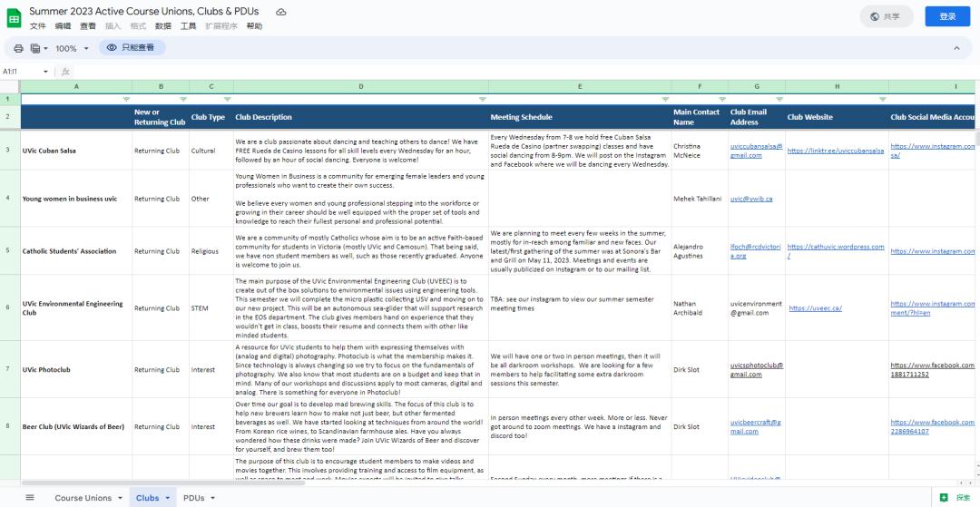Collapse the toolbar with the chevron
Screen dimensions: 980x507
(956, 48)
